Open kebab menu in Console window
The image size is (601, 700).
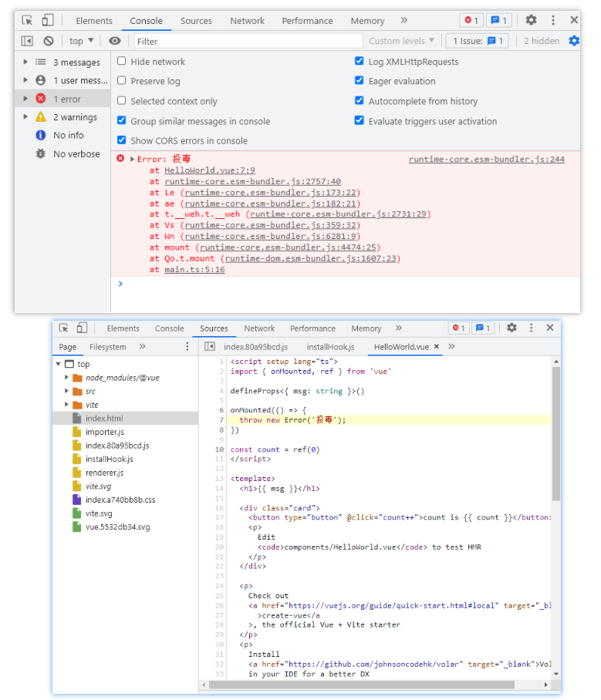tap(553, 20)
